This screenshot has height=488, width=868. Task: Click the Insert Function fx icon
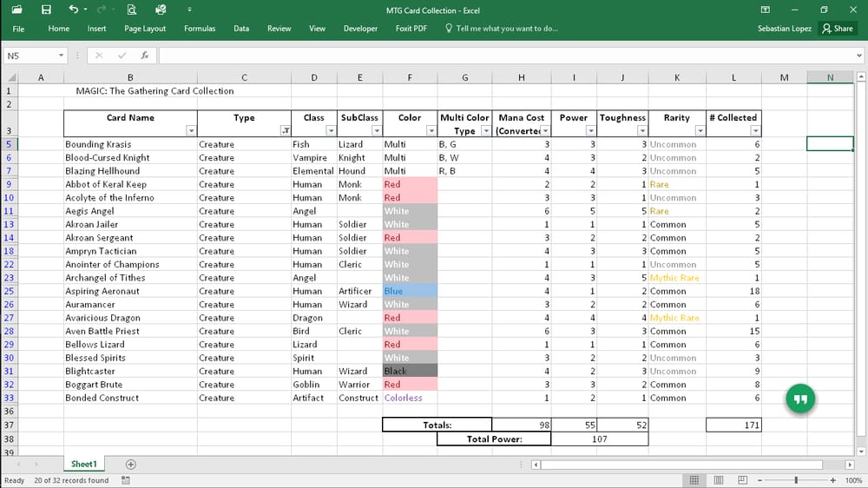coord(144,56)
